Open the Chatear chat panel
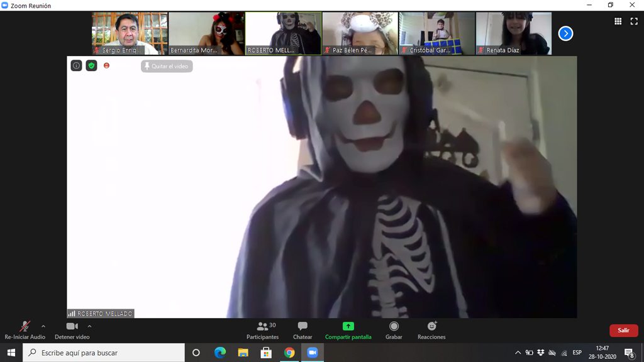Image resolution: width=644 pixels, height=362 pixels. [x=303, y=331]
